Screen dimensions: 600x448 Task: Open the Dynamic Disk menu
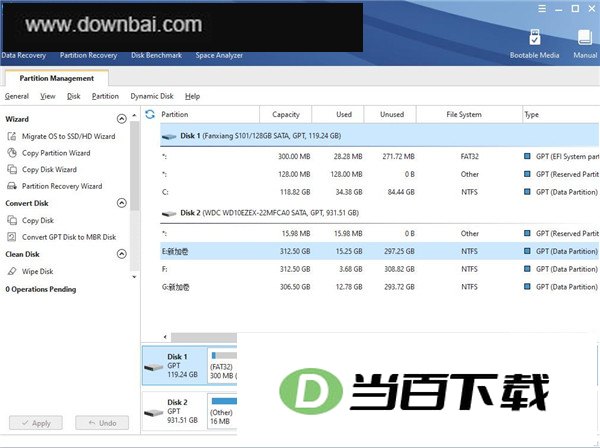[x=152, y=96]
